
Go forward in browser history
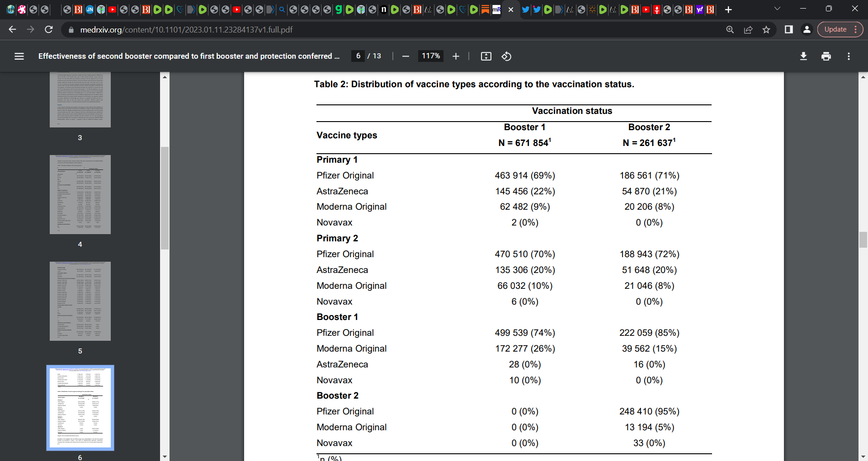(x=30, y=29)
